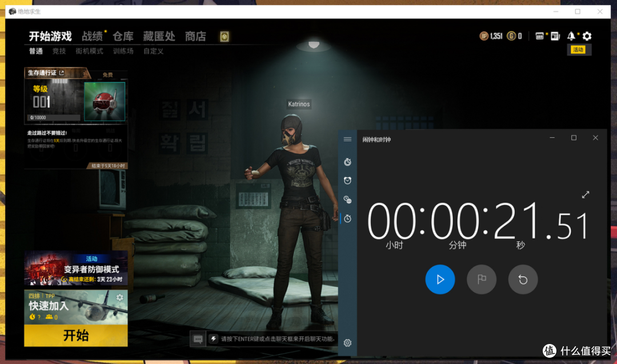617x364 pixels.
Task: Select the 普通 mode sub-tab
Action: pyautogui.click(x=36, y=51)
